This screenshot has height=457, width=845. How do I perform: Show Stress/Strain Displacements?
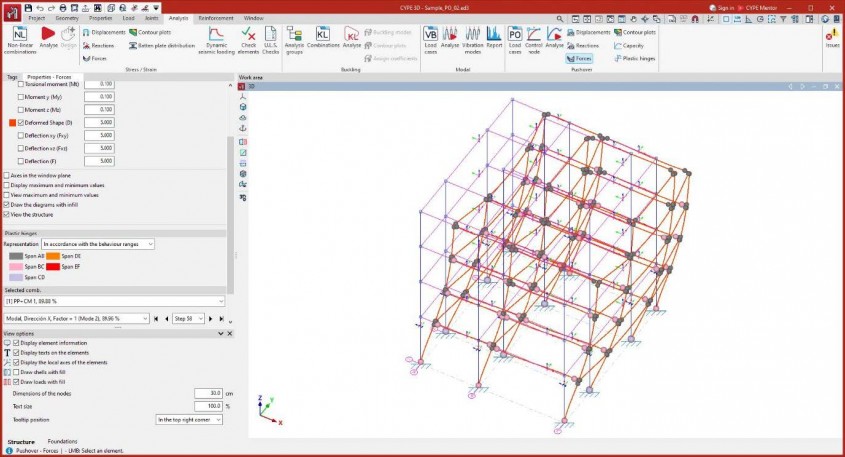104,32
